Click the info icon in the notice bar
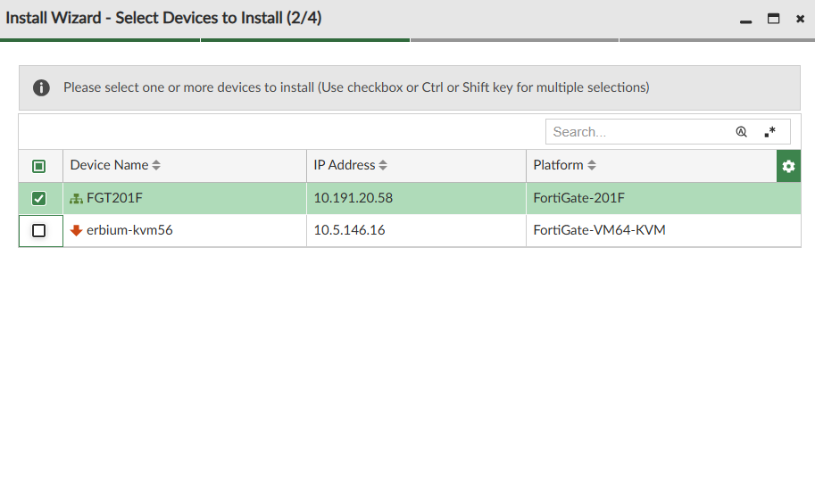This screenshot has width=815, height=504. (41, 87)
